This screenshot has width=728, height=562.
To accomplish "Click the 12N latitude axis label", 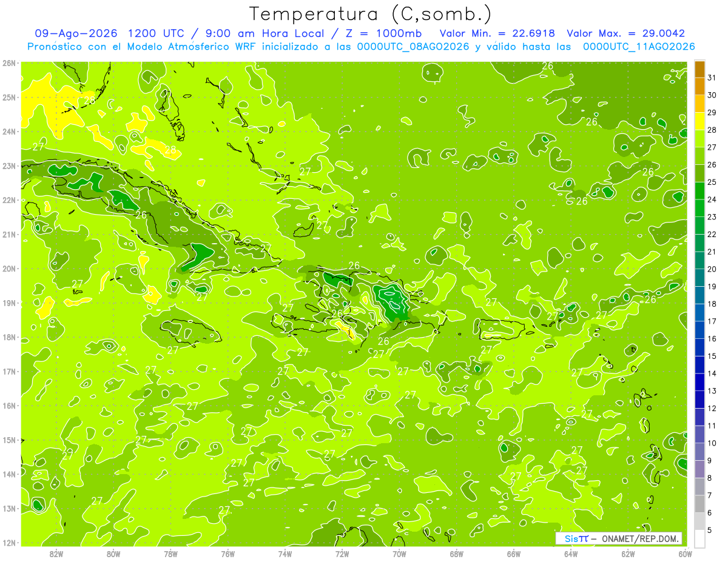I will 8,543.
